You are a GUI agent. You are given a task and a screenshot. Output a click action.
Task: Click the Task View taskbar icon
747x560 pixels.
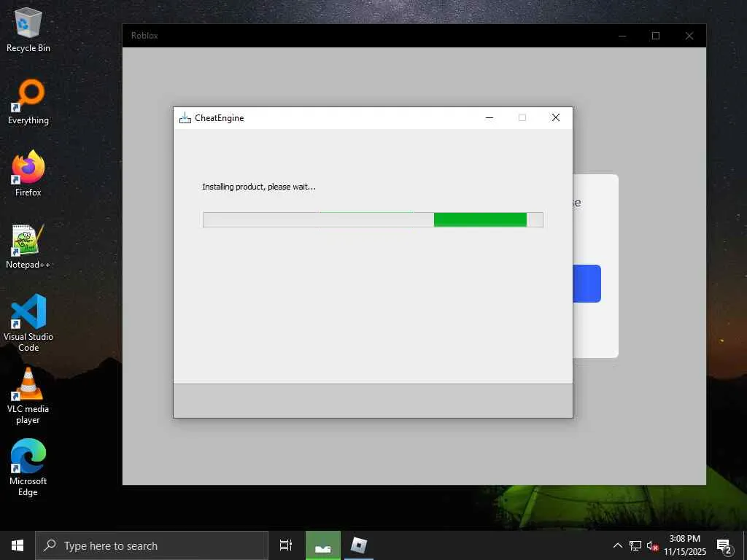point(286,545)
